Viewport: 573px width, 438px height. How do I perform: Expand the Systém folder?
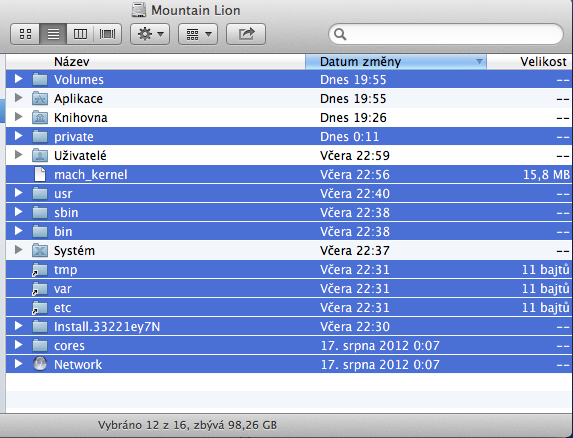[18, 250]
